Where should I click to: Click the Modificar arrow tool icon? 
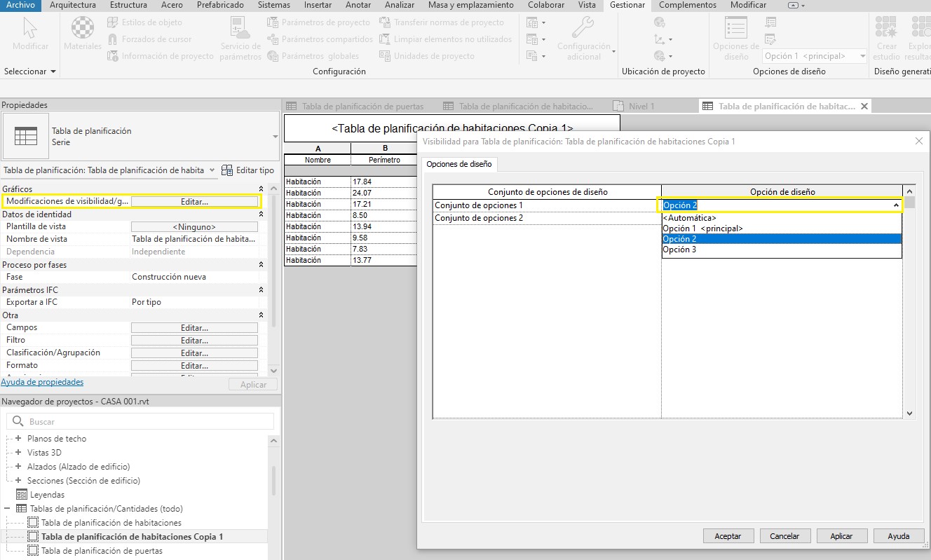30,29
